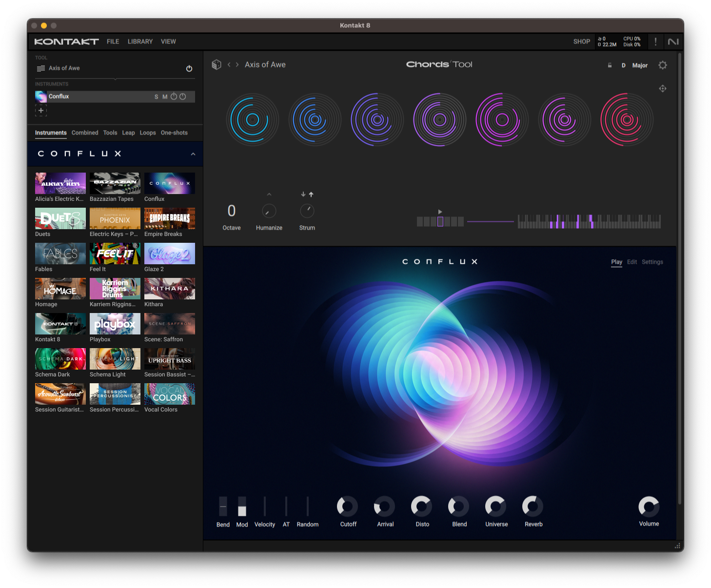Viewport: 711px width, 588px height.
Task: Open the Chords Tool settings gear
Action: [x=662, y=65]
